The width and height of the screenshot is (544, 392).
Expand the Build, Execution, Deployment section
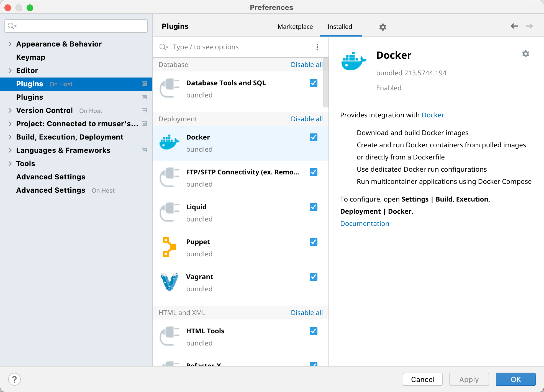pos(10,137)
